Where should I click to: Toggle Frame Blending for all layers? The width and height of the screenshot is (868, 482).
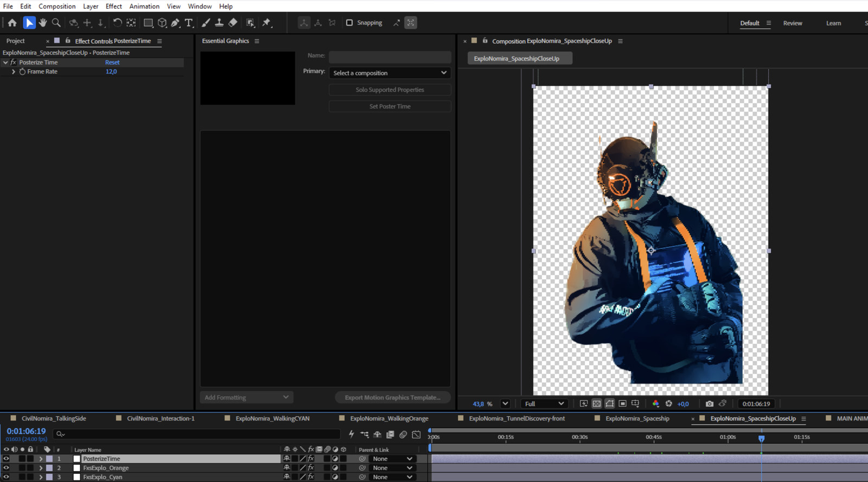click(x=390, y=434)
